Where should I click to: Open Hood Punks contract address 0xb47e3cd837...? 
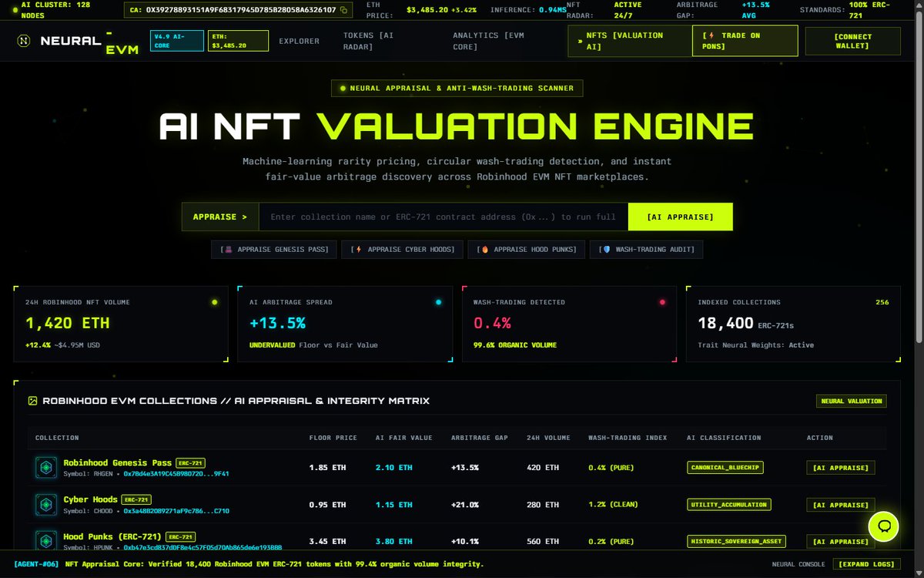click(203, 547)
